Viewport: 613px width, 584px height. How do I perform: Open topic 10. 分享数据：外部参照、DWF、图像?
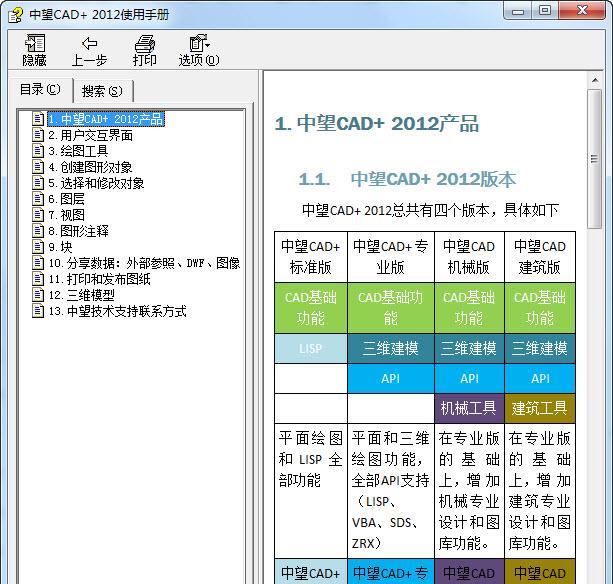click(144, 263)
